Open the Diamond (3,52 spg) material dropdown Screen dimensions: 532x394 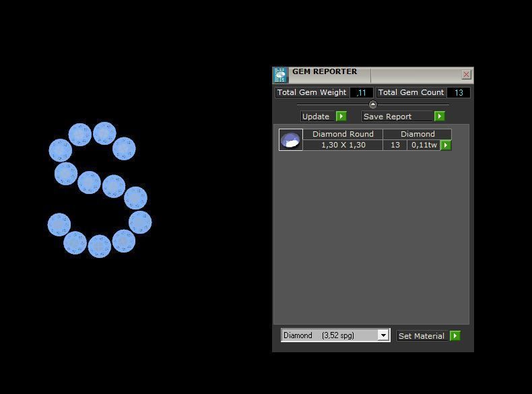pyautogui.click(x=383, y=335)
